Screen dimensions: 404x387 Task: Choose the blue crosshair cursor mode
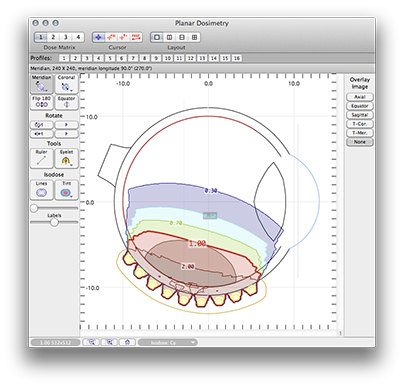[x=98, y=37]
